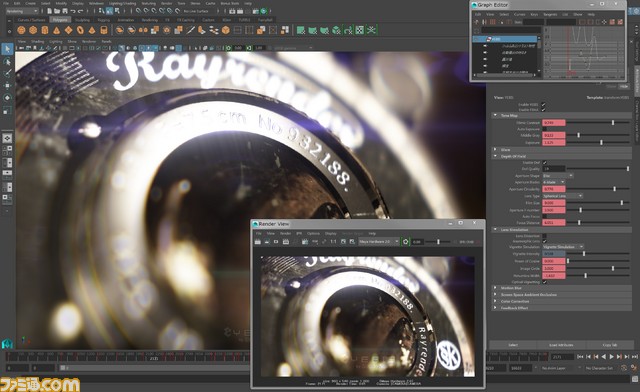Select the Move tool in toolbox

pos(7,86)
